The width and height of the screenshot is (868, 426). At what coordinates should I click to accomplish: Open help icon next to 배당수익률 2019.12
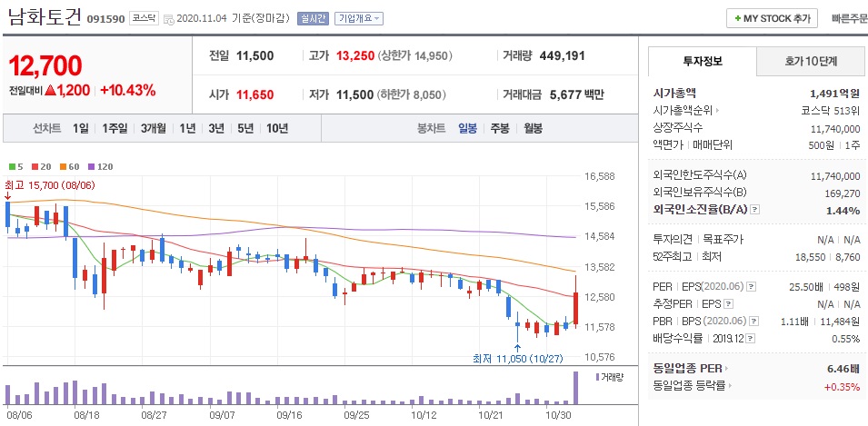752,339
